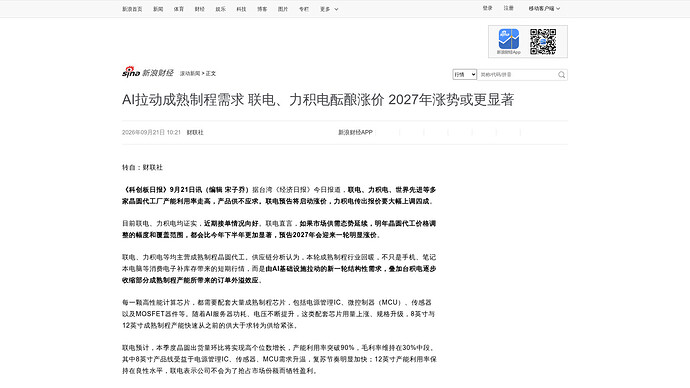Image resolution: width=690 pixels, height=388 pixels.
Task: Open the 科技 section
Action: point(241,9)
